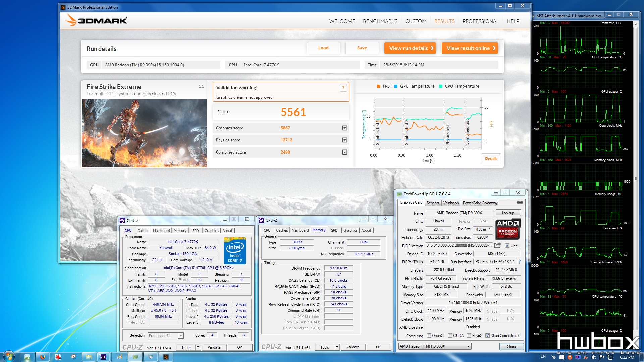The width and height of the screenshot is (644, 362).
Task: Open Firefox from the taskbar
Action: (43, 357)
